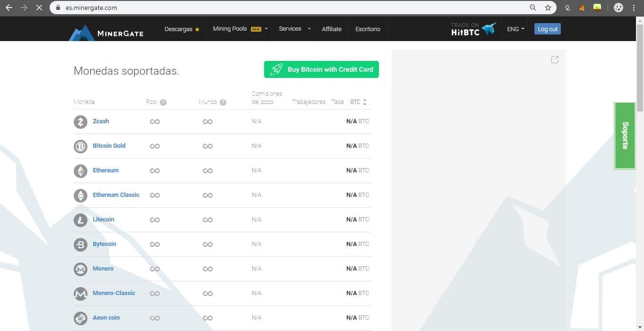Image resolution: width=644 pixels, height=331 pixels.
Task: Bookmark page with star icon
Action: [x=548, y=8]
